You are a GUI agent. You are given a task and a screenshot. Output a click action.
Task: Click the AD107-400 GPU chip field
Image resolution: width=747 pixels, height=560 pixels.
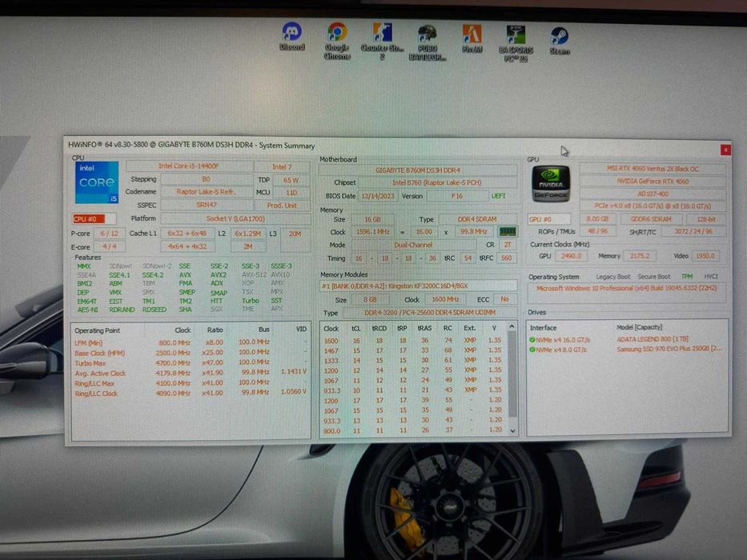653,194
